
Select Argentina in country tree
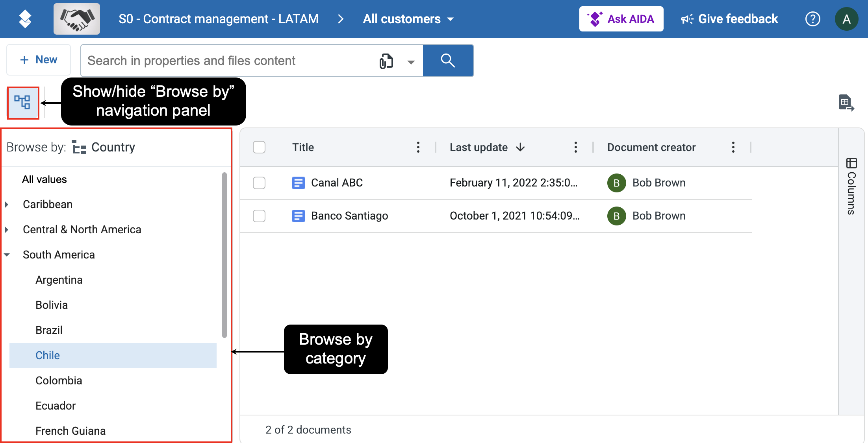click(59, 280)
